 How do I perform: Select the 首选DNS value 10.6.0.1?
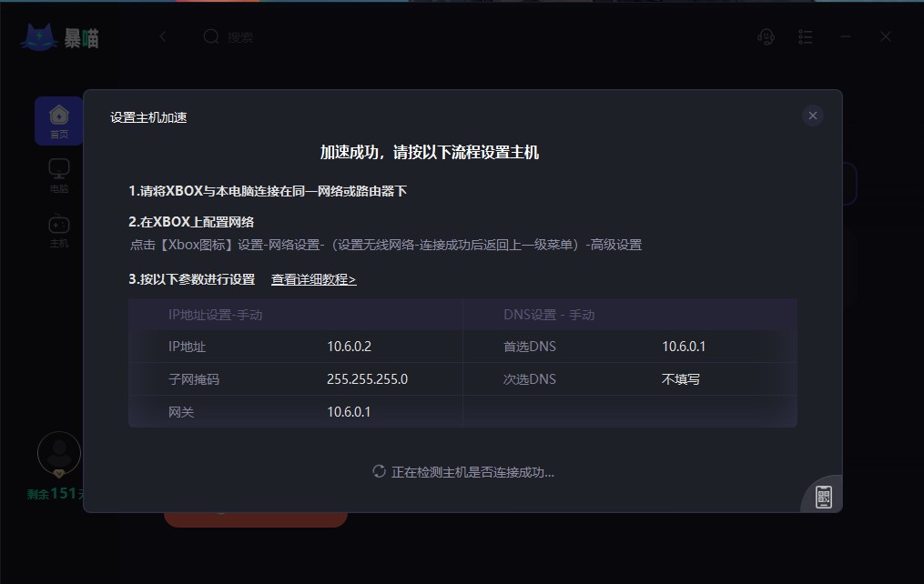[x=684, y=347]
